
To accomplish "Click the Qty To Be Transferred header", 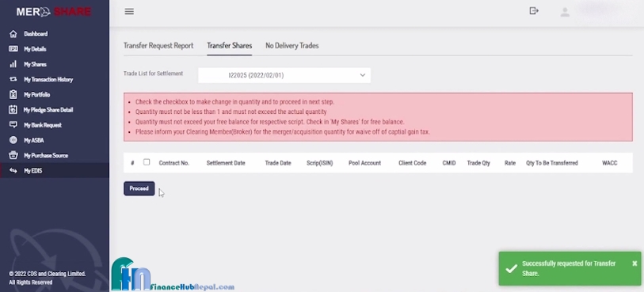I will [552, 163].
